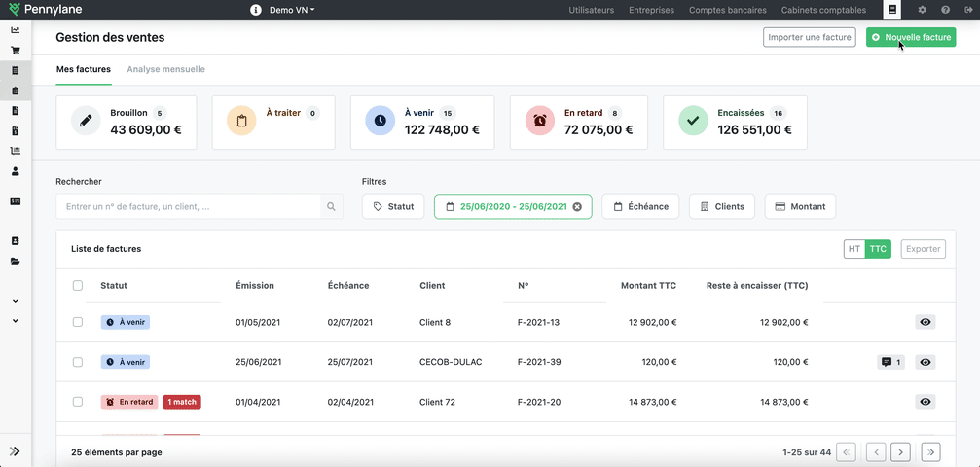Click the chart dashboard sidebar icon
This screenshot has width=980, height=467.
[x=16, y=29]
